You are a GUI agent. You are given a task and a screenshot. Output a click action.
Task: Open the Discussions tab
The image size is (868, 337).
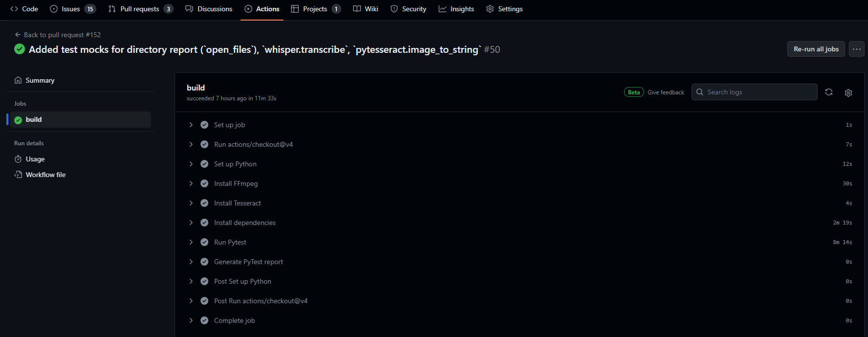coord(209,9)
